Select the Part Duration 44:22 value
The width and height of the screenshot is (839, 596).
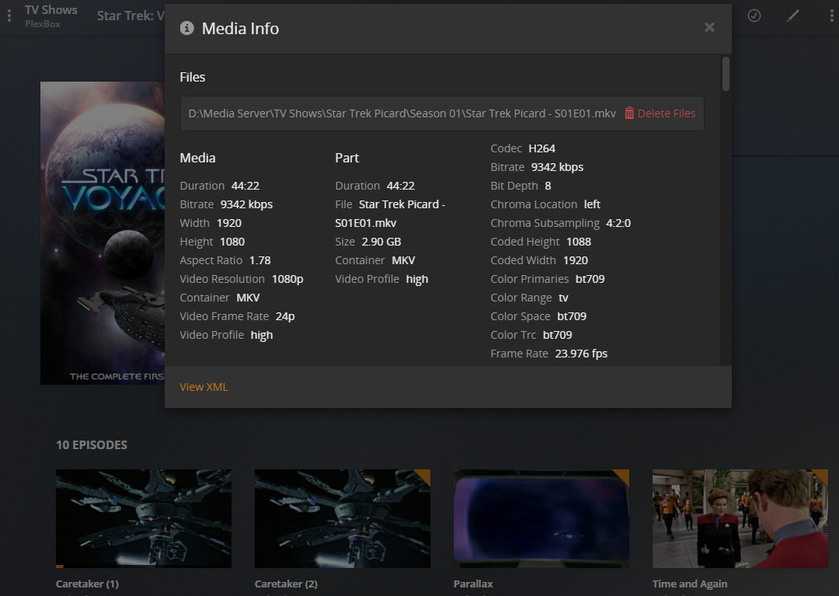click(401, 186)
